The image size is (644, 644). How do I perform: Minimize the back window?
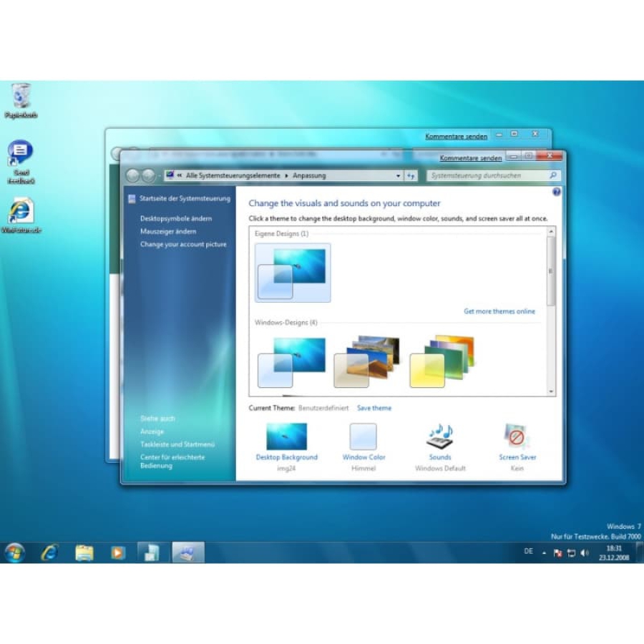(499, 135)
